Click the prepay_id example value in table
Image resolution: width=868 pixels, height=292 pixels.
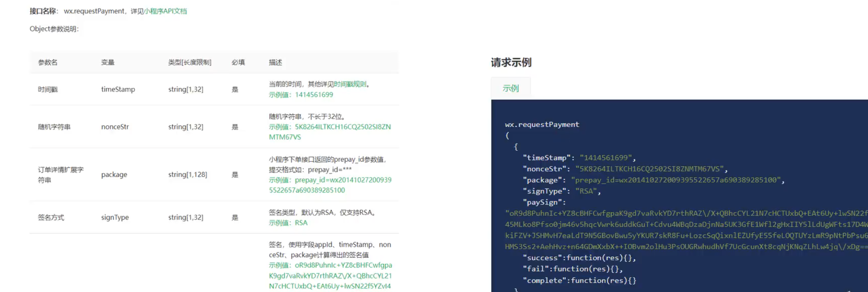[330, 185]
